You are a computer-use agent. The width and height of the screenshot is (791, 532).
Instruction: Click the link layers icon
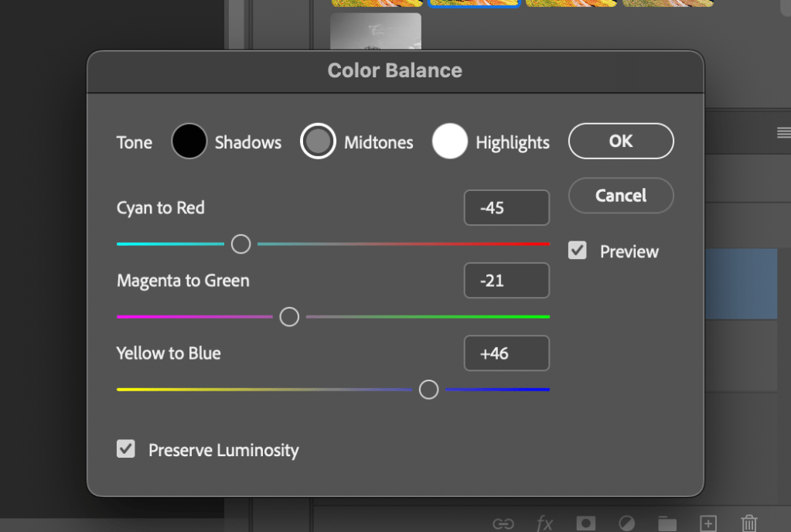click(x=503, y=523)
